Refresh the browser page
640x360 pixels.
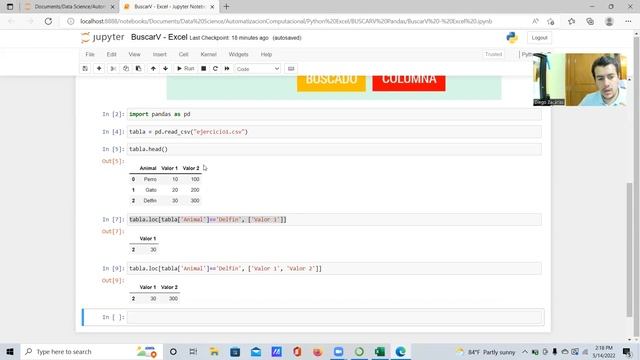(48, 21)
